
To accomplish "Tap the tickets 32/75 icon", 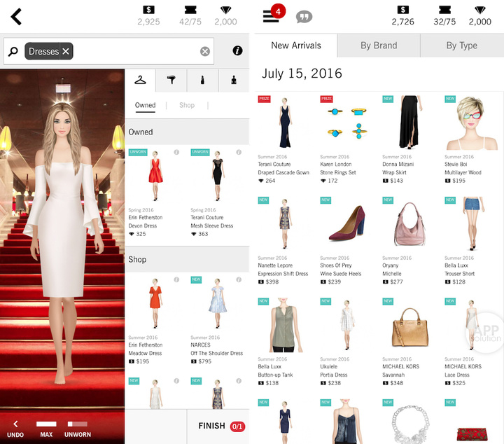I will [444, 10].
